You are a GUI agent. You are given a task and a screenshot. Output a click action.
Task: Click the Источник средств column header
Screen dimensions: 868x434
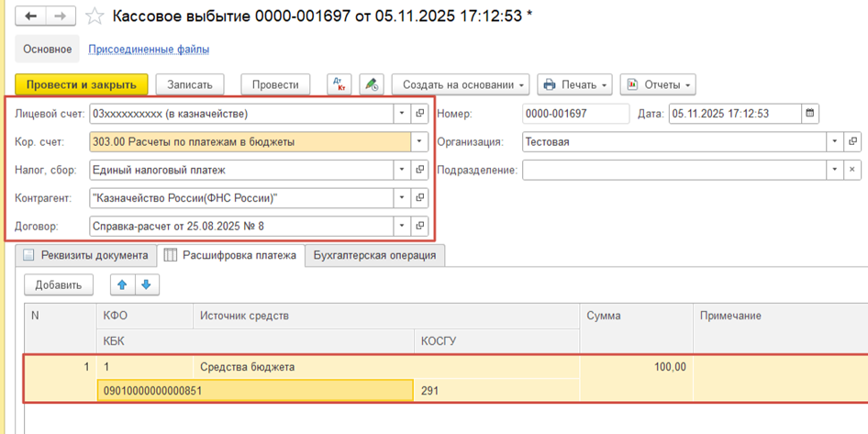pyautogui.click(x=386, y=316)
